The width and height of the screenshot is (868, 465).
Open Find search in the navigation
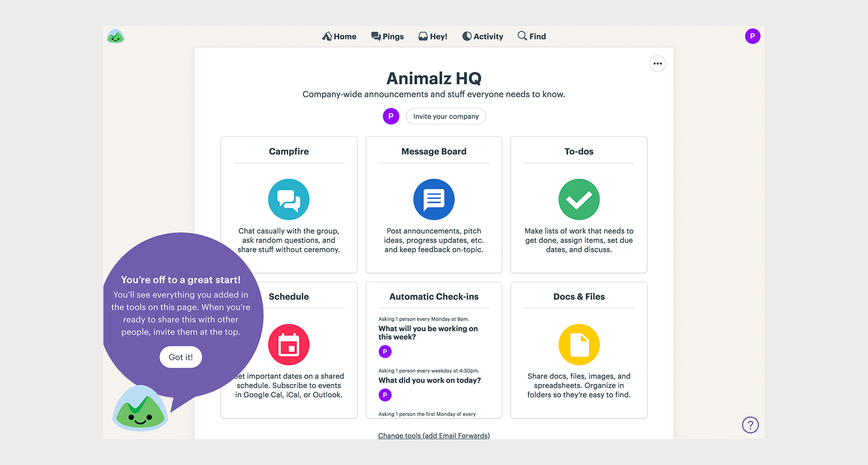pos(532,36)
